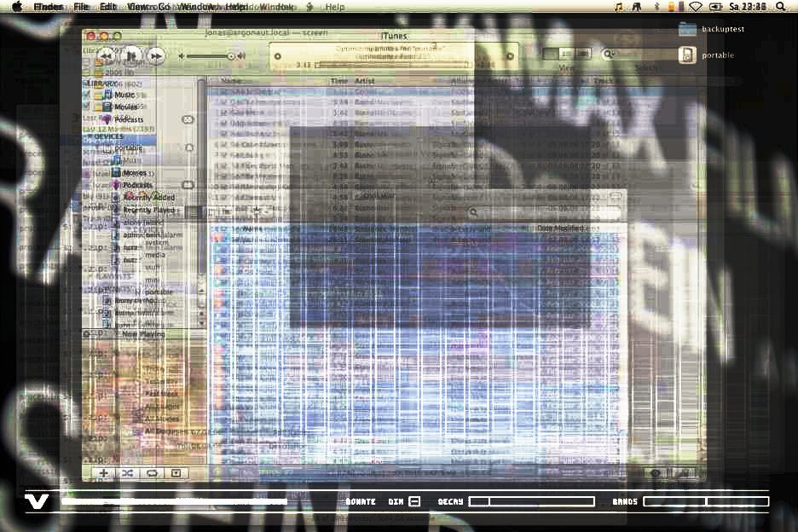Adjust the Decay slider
The height and width of the screenshot is (532, 798).
pos(531,501)
